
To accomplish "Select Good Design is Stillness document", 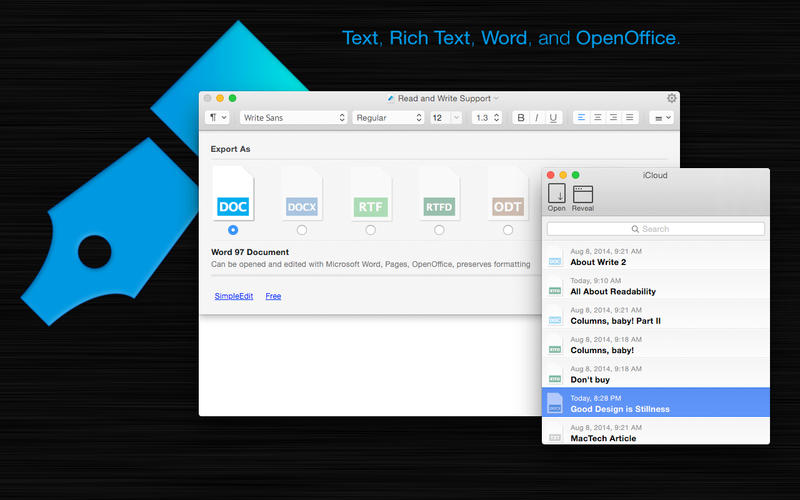I will point(656,403).
